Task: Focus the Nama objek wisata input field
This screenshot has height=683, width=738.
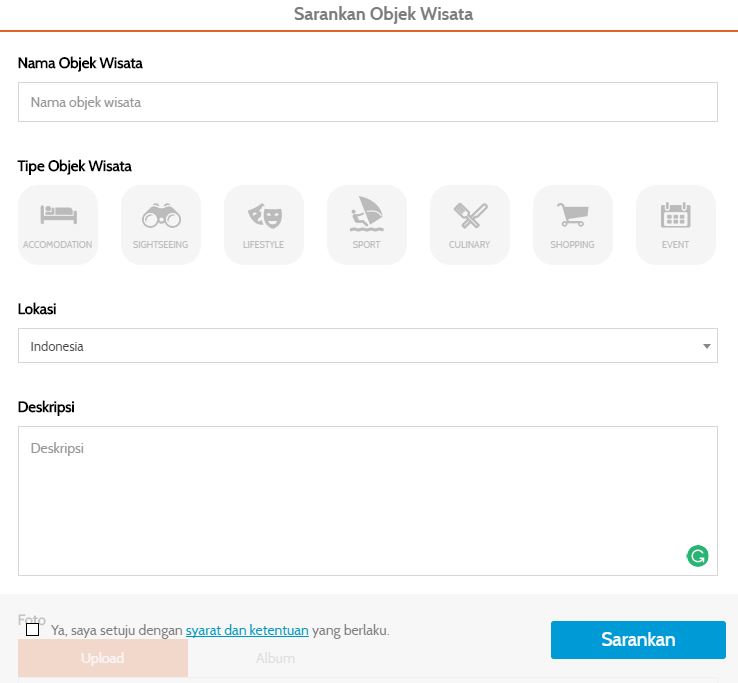Action: click(x=367, y=102)
